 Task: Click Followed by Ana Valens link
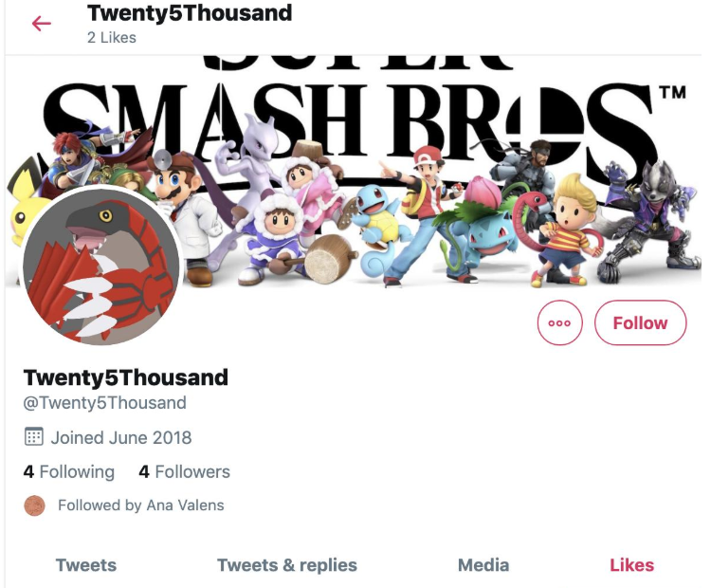pos(141,505)
